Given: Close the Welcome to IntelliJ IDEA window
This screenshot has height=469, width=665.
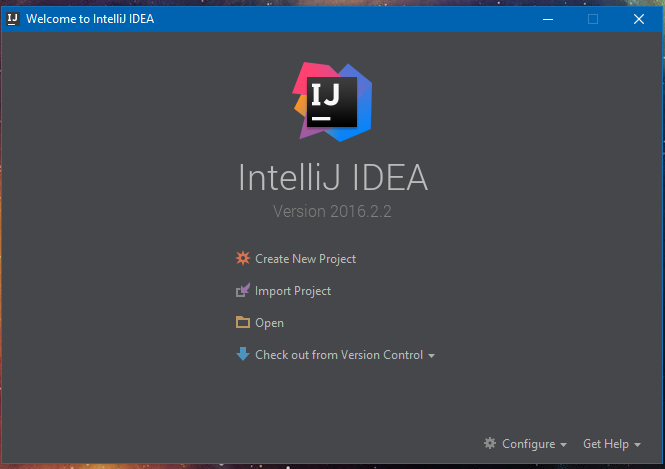Looking at the screenshot, I should 639,19.
